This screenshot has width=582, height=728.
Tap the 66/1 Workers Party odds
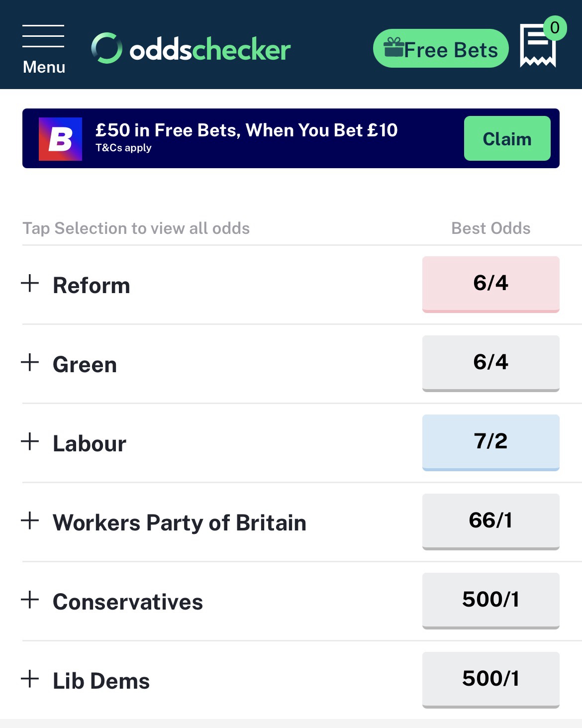pos(490,521)
